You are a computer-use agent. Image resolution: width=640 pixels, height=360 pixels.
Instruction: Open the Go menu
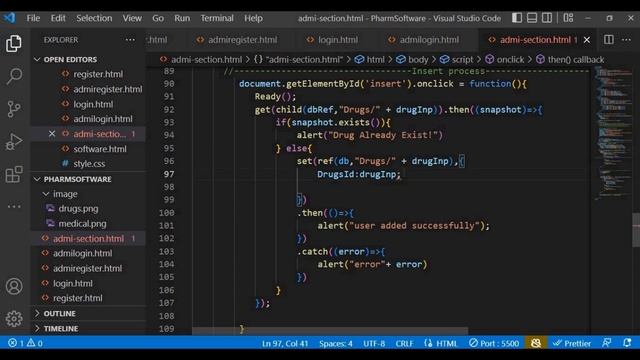pyautogui.click(x=158, y=18)
